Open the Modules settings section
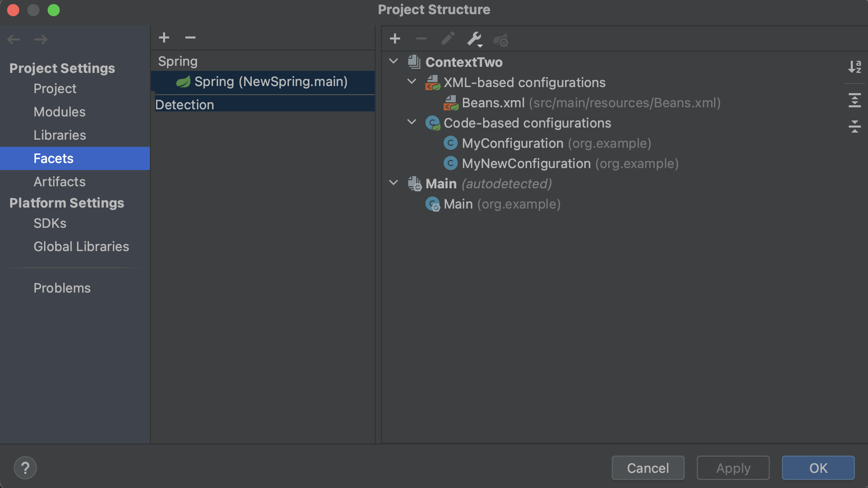The height and width of the screenshot is (488, 868). [59, 112]
